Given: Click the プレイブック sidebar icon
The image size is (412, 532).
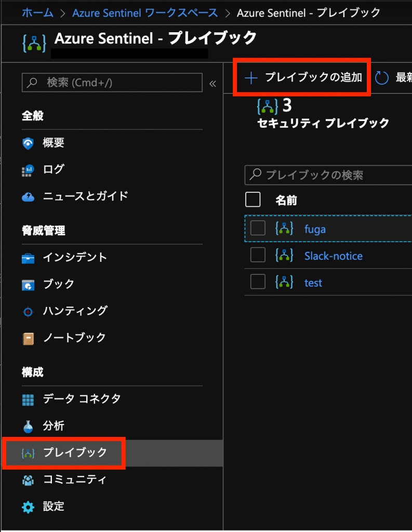Looking at the screenshot, I should [28, 453].
